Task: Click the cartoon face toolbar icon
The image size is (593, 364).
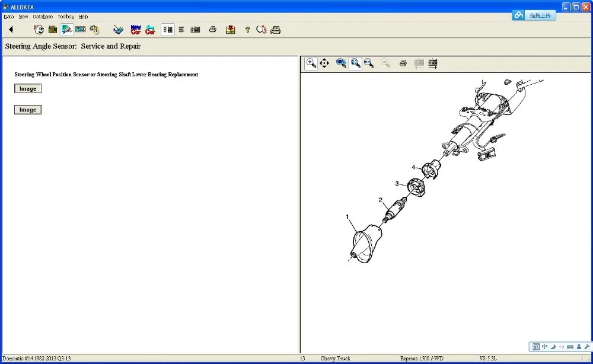Action: (39, 30)
